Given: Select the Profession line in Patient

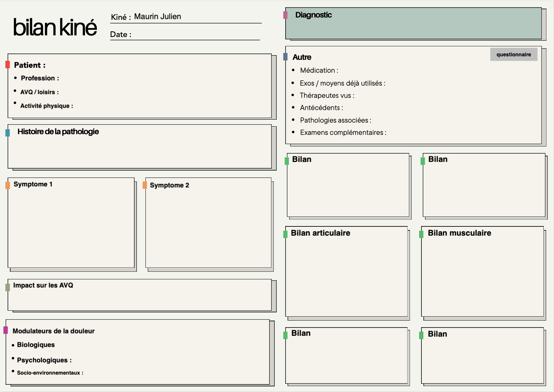Looking at the screenshot, I should pyautogui.click(x=40, y=78).
